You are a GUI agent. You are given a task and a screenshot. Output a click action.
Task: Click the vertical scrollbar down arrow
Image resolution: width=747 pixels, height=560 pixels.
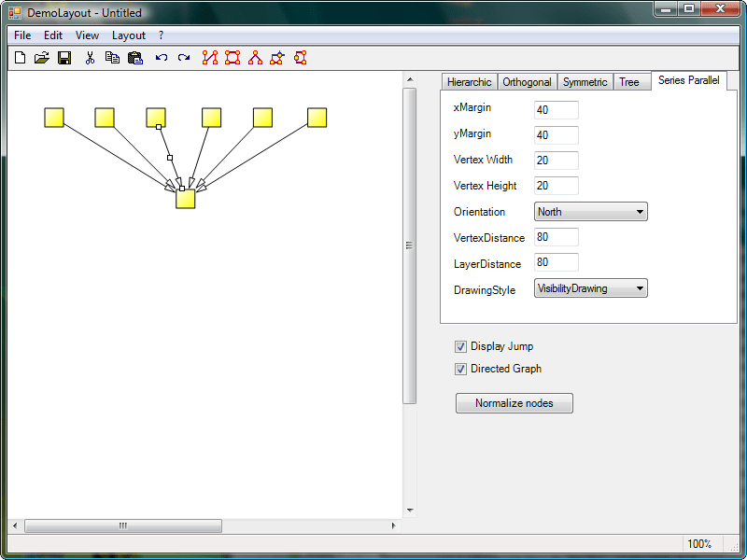pyautogui.click(x=410, y=511)
